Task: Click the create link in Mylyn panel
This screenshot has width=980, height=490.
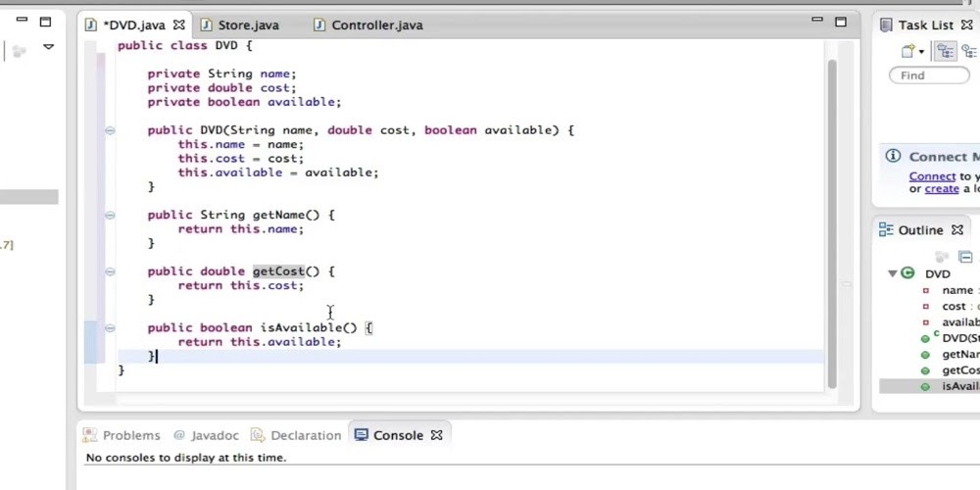Action: [942, 189]
